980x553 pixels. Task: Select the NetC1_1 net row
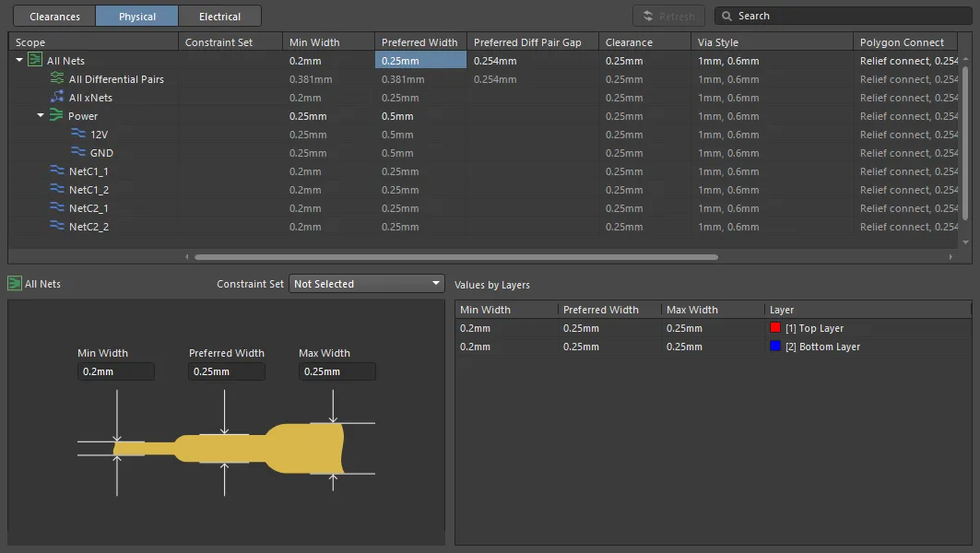[89, 171]
